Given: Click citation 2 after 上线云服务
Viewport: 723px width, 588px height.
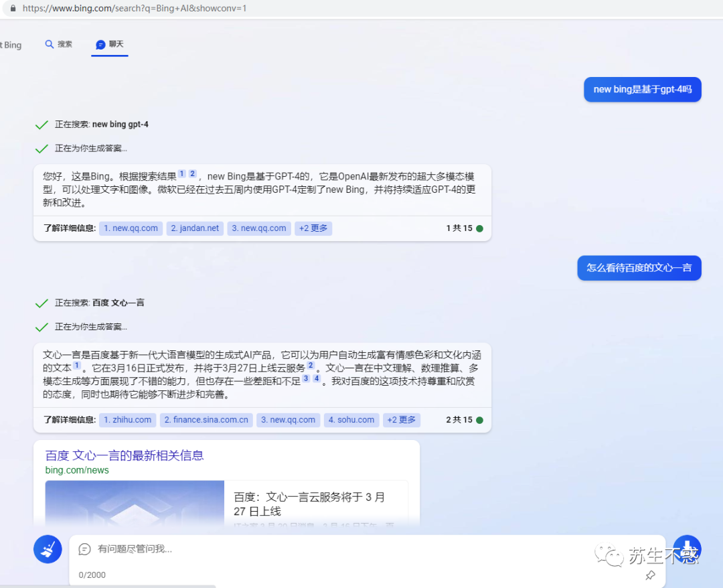Looking at the screenshot, I should [x=311, y=365].
